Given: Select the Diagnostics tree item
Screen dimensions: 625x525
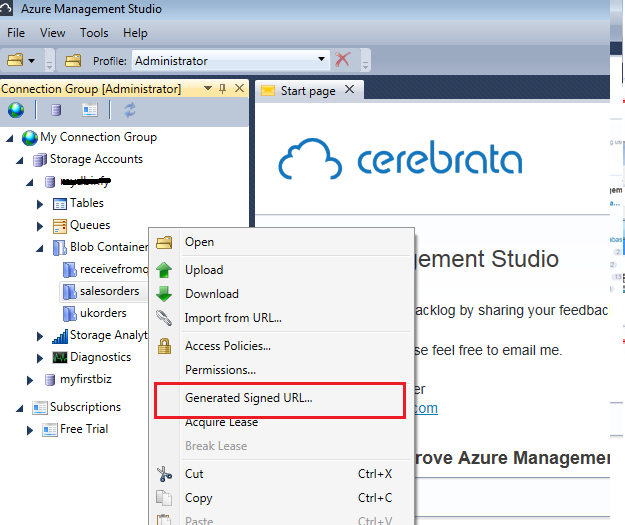Looking at the screenshot, I should [x=100, y=357].
